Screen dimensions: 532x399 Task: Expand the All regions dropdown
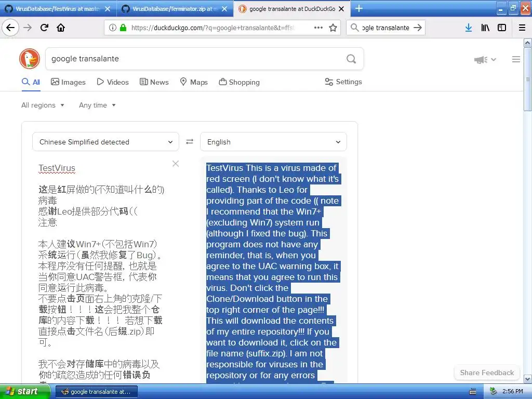(x=43, y=105)
